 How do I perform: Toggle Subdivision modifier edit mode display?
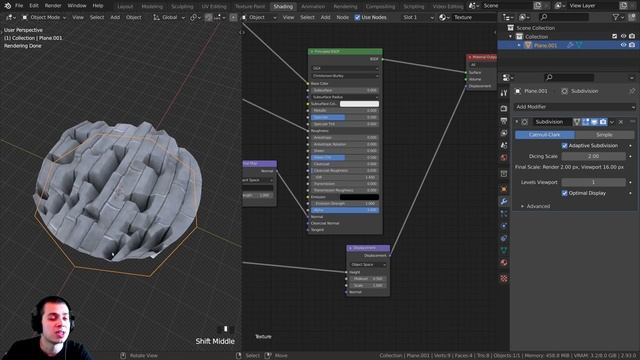click(x=586, y=122)
